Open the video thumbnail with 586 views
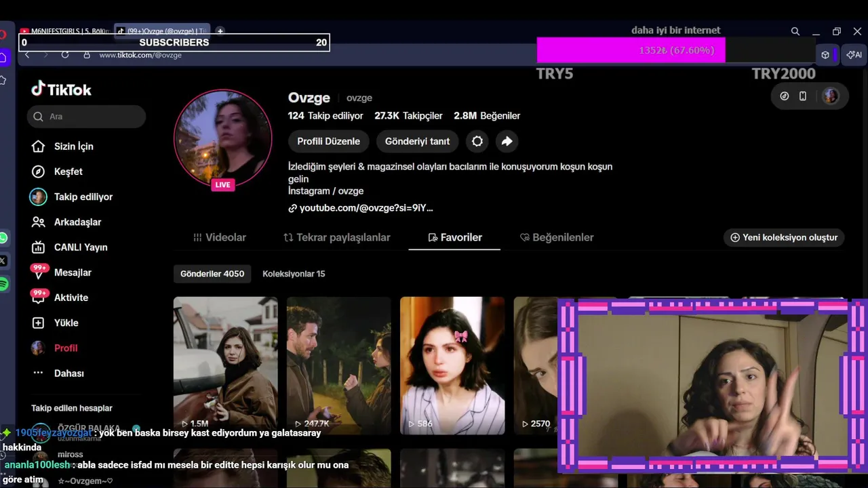 coord(452,366)
